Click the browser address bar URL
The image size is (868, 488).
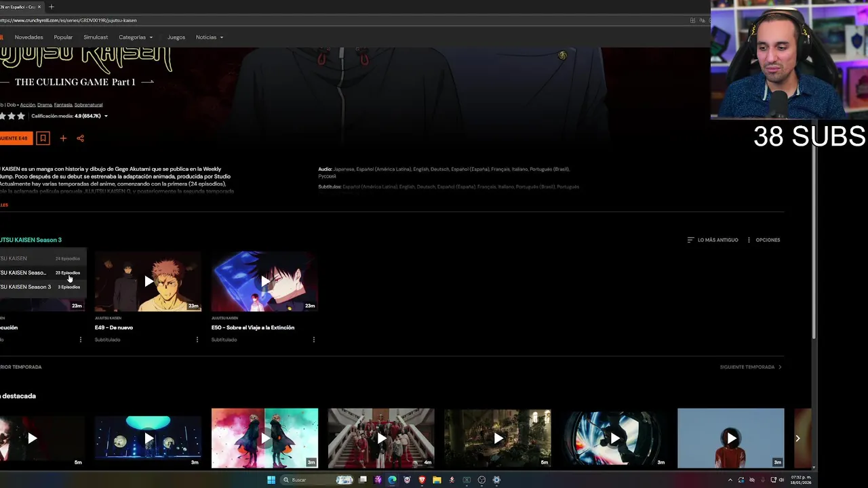coord(68,20)
